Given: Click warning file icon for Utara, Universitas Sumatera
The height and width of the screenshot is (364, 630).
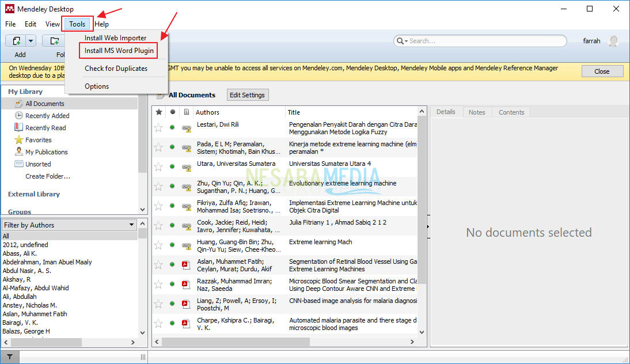Looking at the screenshot, I should point(187,168).
